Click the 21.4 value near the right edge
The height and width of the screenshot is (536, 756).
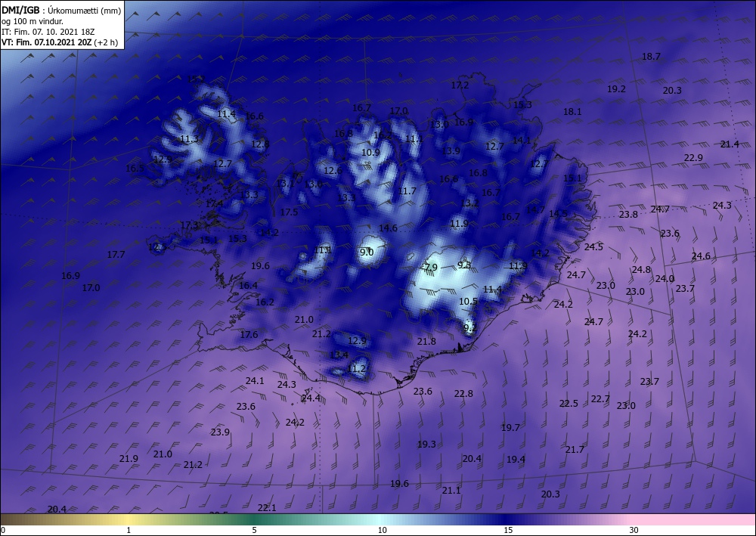(730, 144)
